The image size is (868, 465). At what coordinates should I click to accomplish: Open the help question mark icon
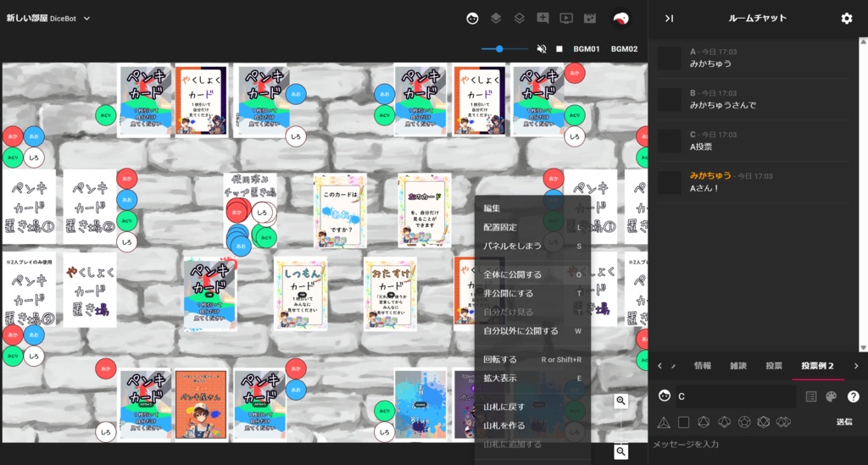click(x=853, y=396)
